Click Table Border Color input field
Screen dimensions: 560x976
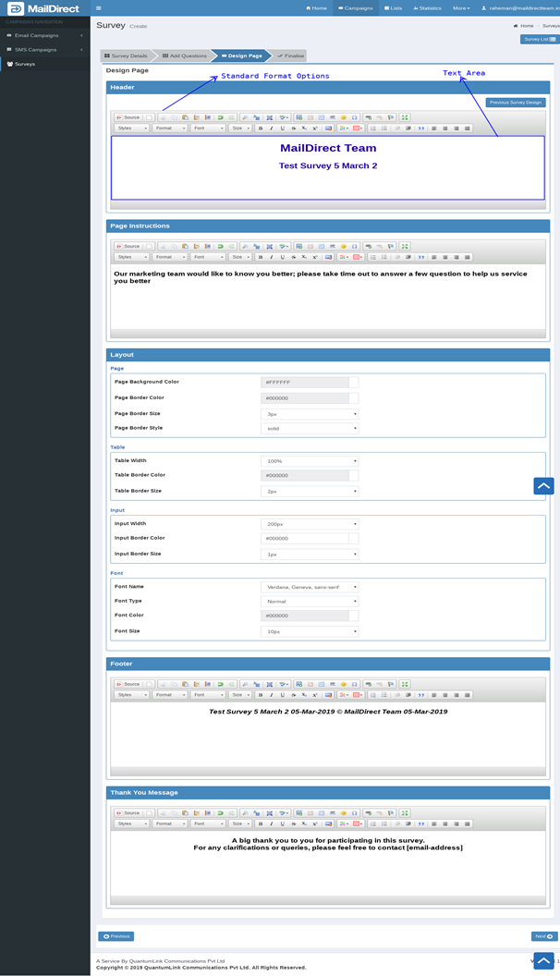click(304, 475)
